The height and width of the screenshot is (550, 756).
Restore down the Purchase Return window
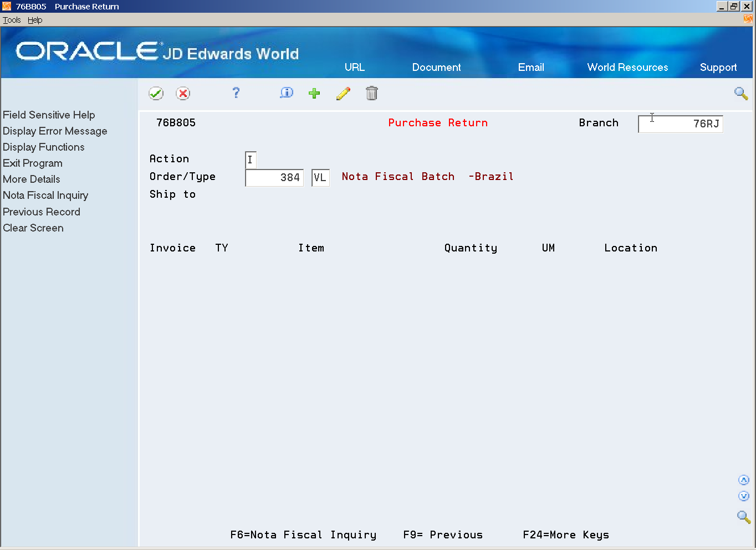click(734, 6)
